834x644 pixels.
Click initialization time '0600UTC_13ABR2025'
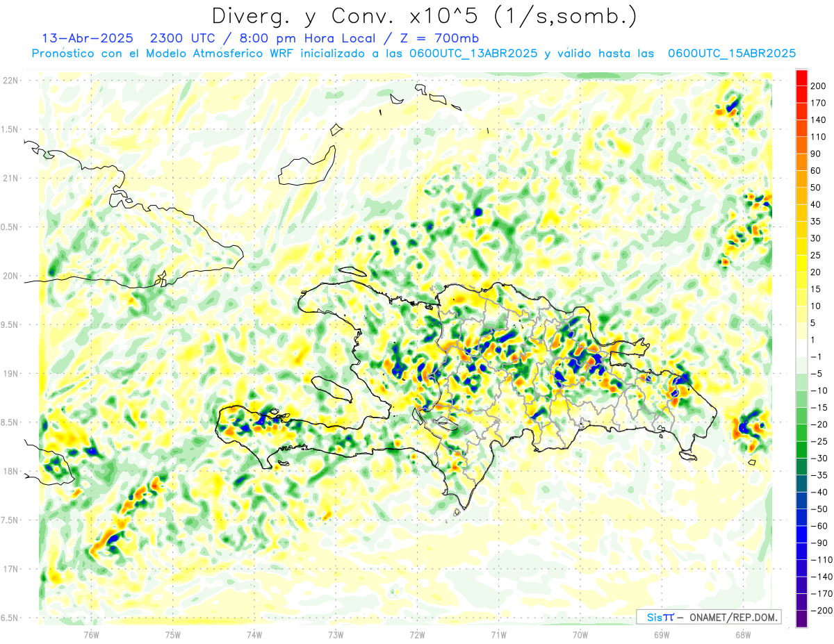click(x=473, y=53)
